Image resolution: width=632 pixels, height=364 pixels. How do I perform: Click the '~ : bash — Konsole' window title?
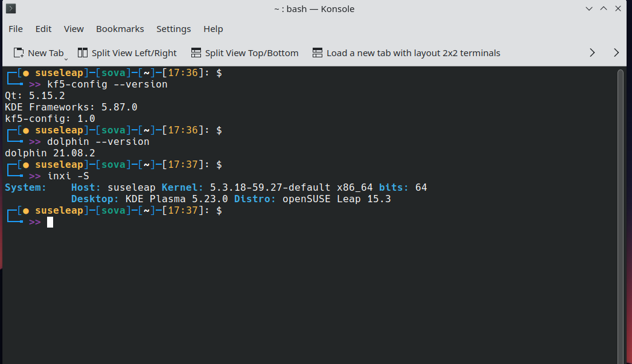pos(314,9)
